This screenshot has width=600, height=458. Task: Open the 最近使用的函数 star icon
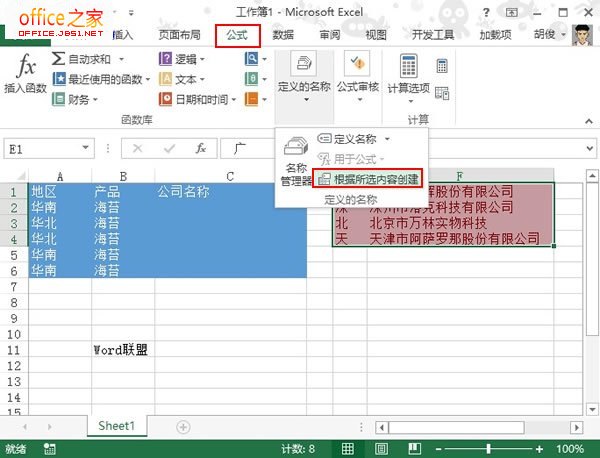[59, 79]
